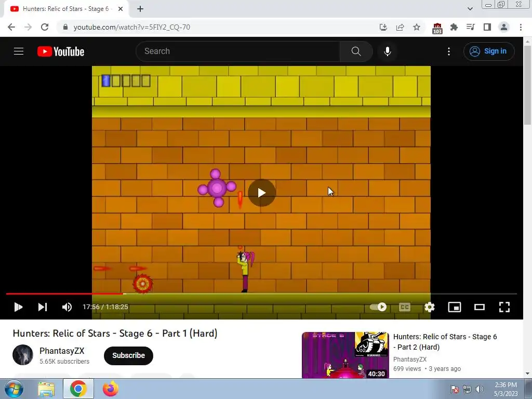Image resolution: width=532 pixels, height=399 pixels.
Task: Open media controls icon in Chrome toolbar
Action: point(471,27)
